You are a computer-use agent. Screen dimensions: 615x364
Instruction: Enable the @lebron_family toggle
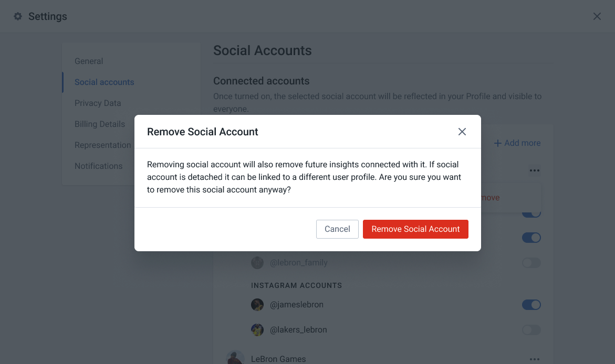coord(531,262)
